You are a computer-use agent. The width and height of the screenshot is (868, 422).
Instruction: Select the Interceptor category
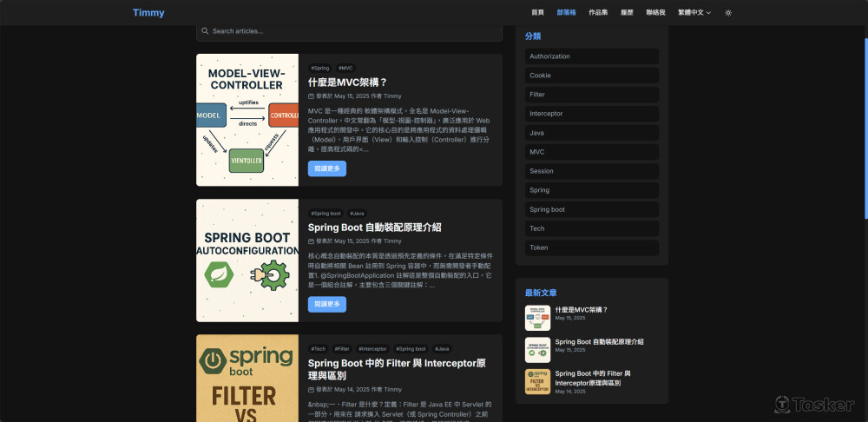click(592, 114)
